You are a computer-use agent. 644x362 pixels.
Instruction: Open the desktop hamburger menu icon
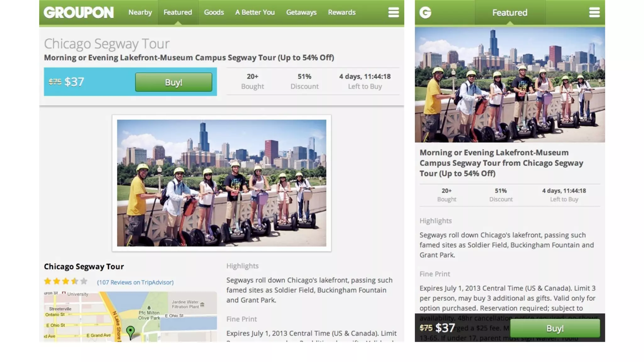point(393,13)
